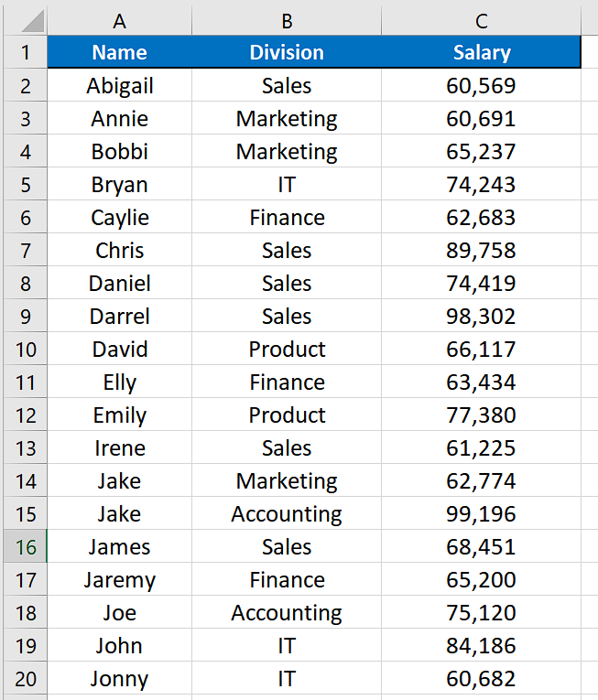Click the Division header cell

pyautogui.click(x=287, y=52)
